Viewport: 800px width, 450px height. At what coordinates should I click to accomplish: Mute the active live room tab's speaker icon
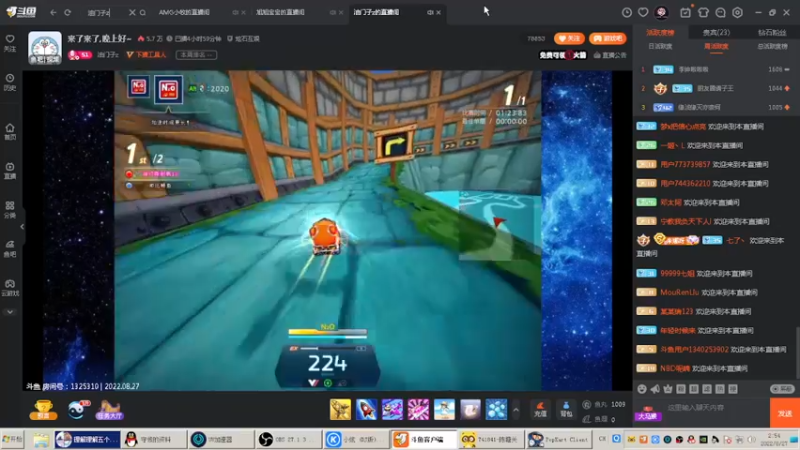click(430, 12)
